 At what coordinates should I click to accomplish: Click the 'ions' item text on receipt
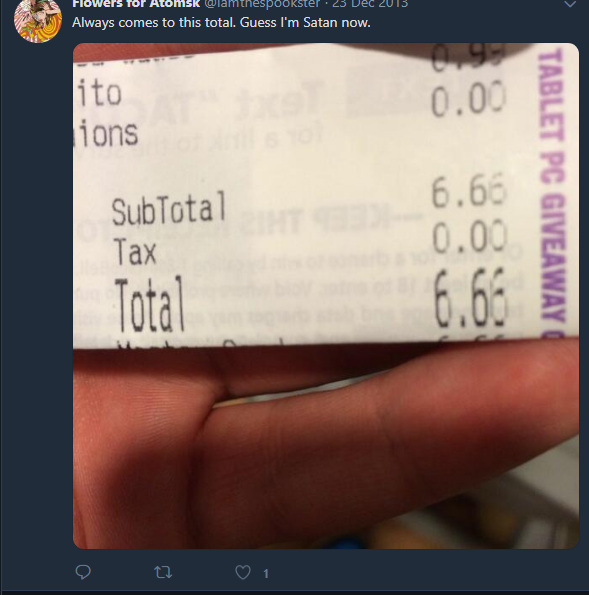[x=107, y=134]
